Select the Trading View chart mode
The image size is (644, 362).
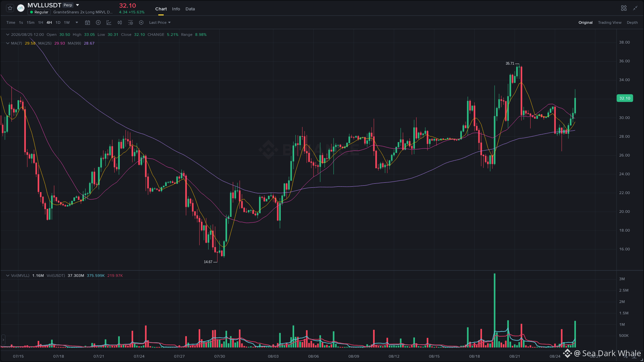point(610,22)
